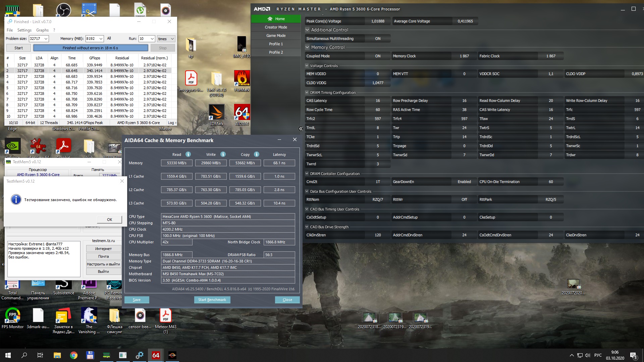Collapse the DRAM Timing Configuration section
This screenshot has height=362, width=644.
click(x=307, y=93)
